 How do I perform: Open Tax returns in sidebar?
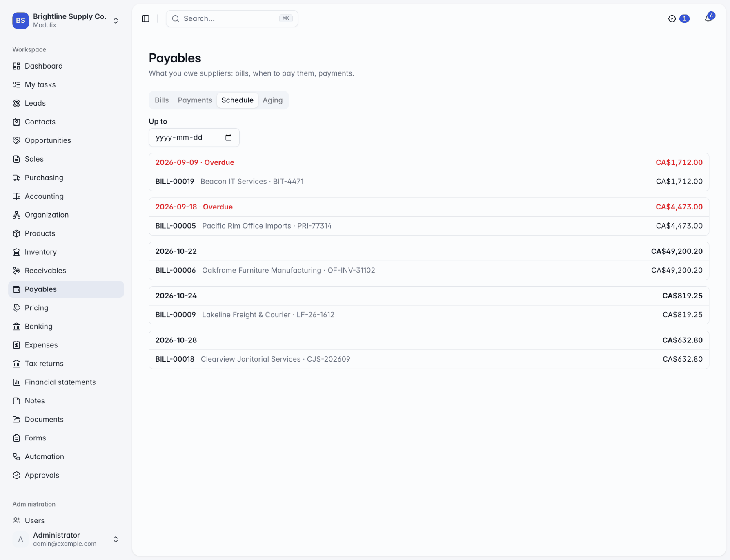(x=66, y=364)
